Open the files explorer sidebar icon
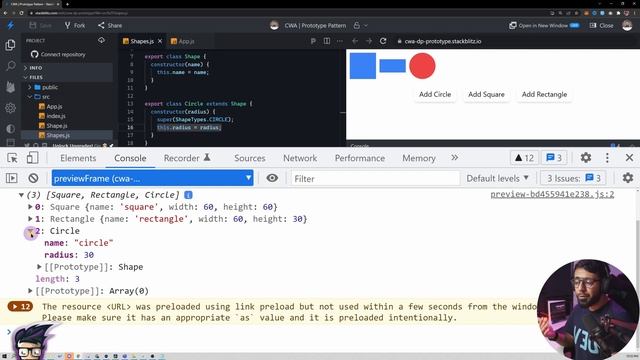Screen dimensions: 640x360 (x=11, y=45)
